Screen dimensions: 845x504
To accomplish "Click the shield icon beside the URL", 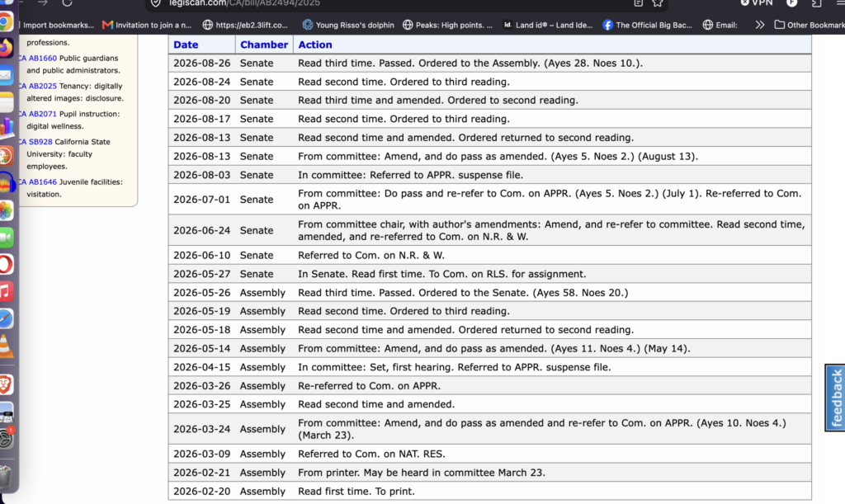I will pos(156,3).
